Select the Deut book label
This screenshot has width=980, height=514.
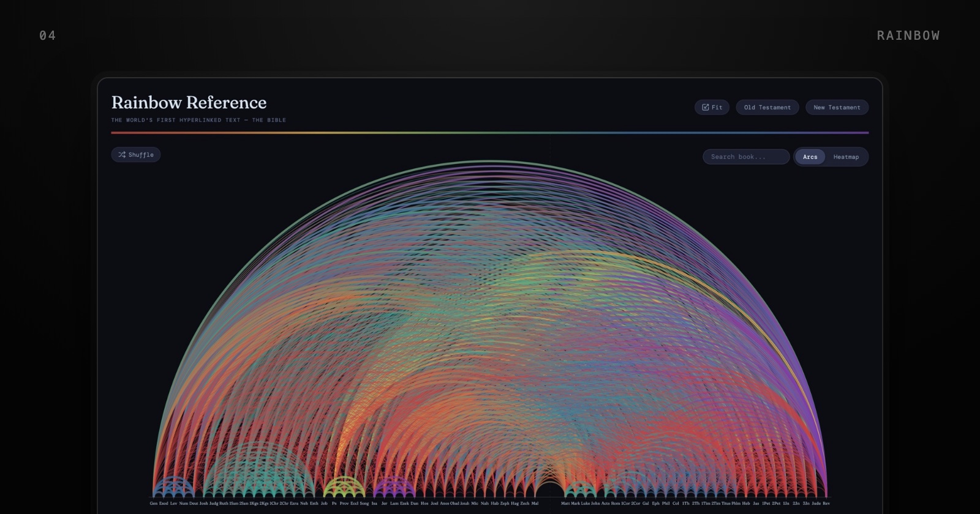[194, 504]
